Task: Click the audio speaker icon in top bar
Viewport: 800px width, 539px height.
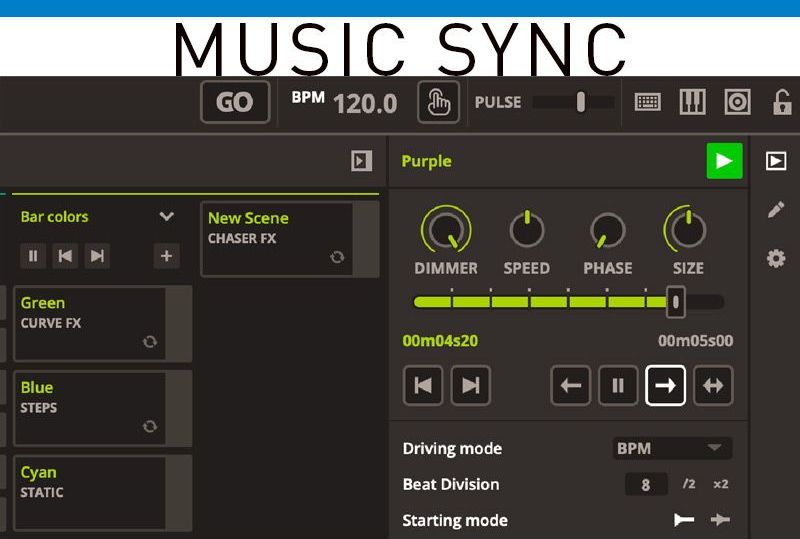Action: click(x=737, y=102)
